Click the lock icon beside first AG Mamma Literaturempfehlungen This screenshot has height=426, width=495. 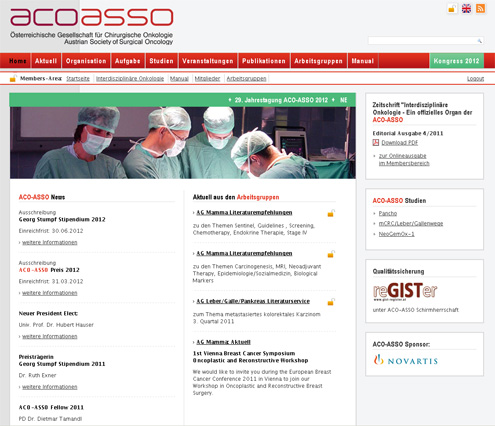click(x=331, y=213)
